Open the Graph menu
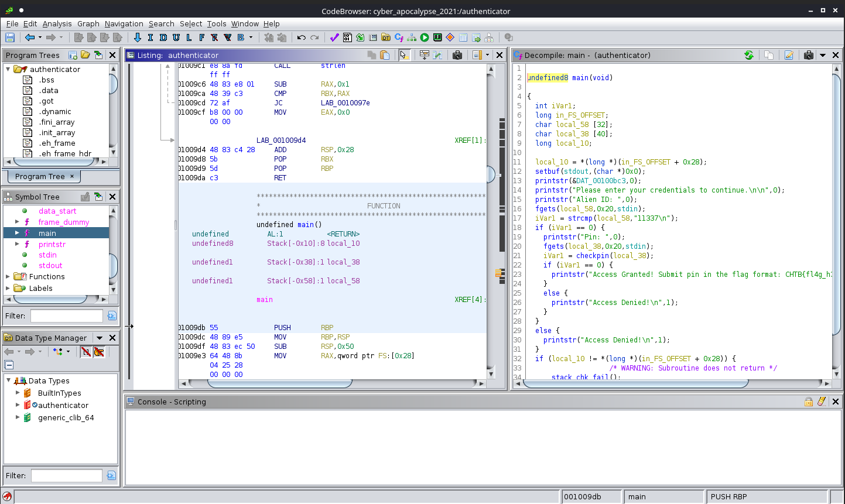This screenshot has height=504, width=845. click(x=88, y=23)
